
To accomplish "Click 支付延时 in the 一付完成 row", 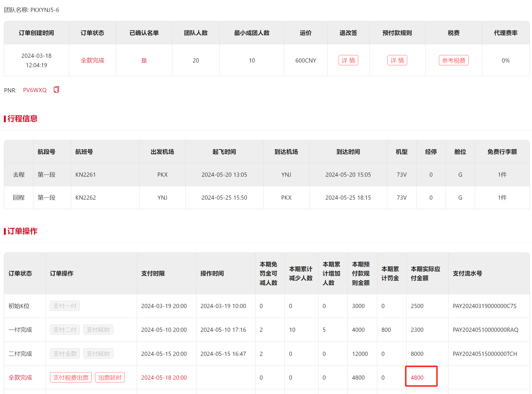I will pyautogui.click(x=98, y=330).
